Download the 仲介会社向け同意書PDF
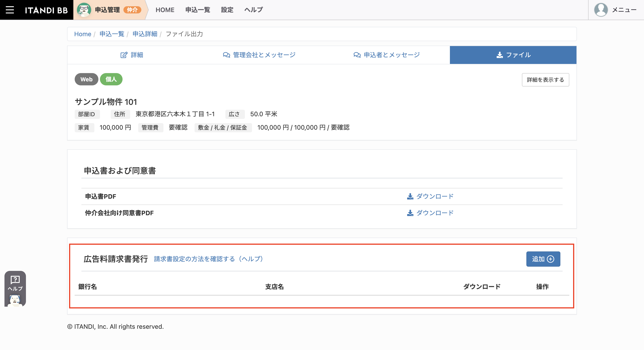The image size is (644, 350). tap(430, 213)
